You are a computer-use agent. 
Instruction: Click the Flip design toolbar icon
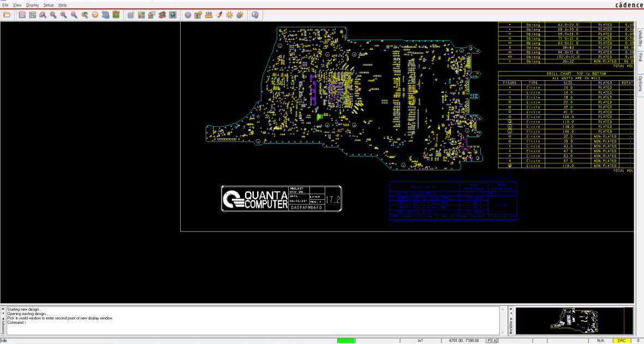[x=116, y=15]
